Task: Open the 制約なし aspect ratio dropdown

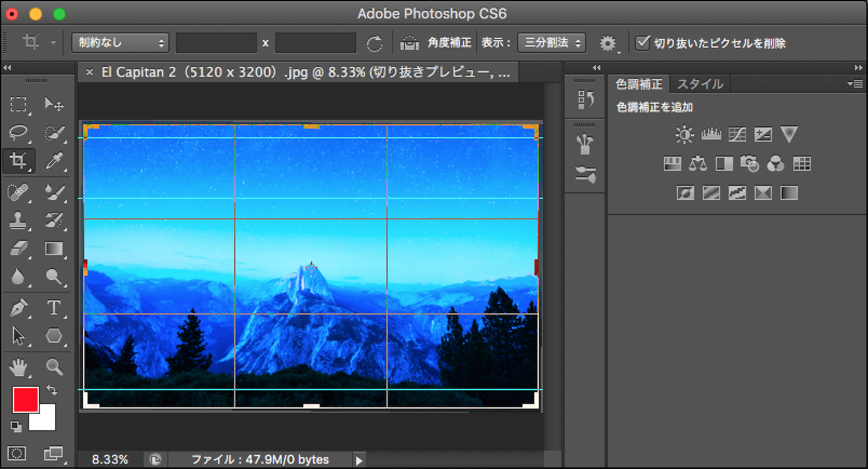Action: click(x=120, y=42)
